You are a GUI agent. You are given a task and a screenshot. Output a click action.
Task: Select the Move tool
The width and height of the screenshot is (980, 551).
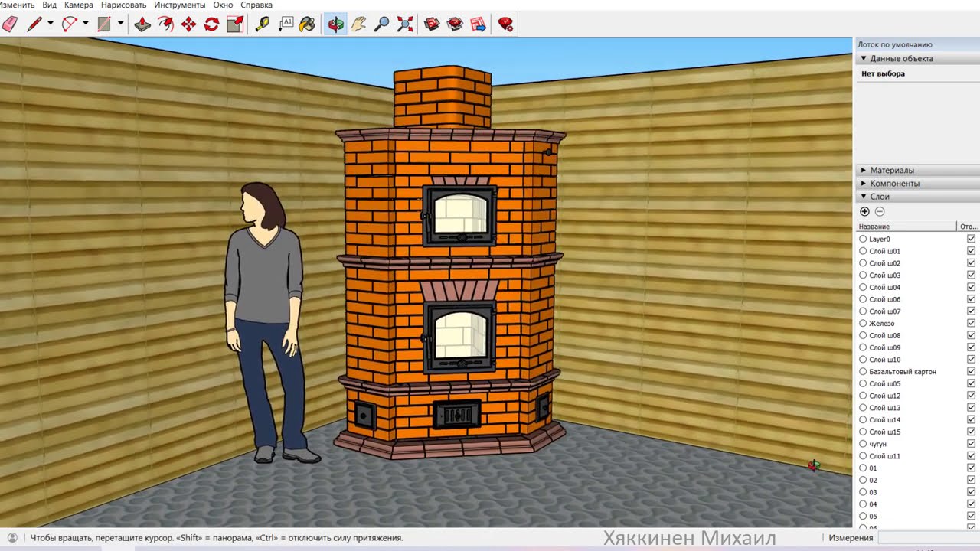[x=188, y=24]
